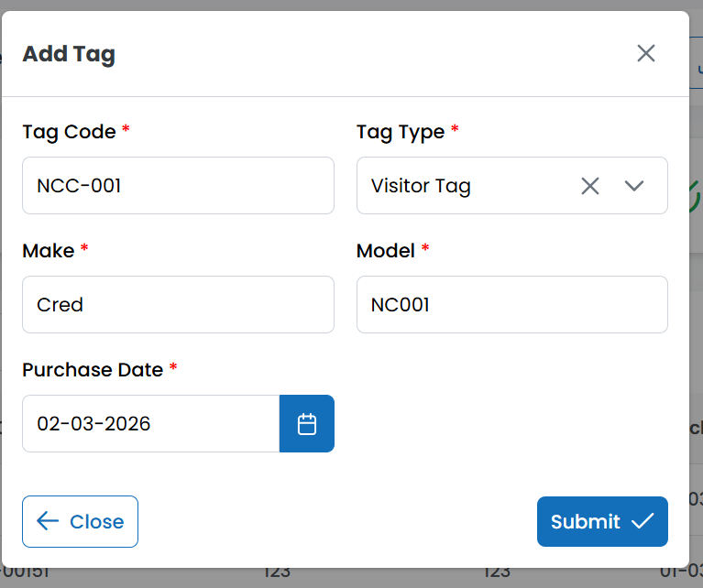
Task: Dismiss the Add Tag dialog via X icon
Action: click(x=646, y=53)
